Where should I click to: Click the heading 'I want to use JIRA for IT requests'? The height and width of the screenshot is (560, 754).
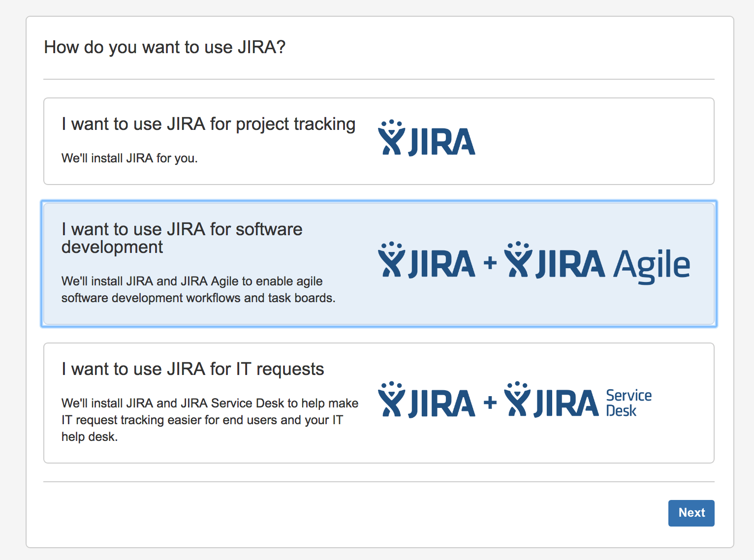(x=192, y=369)
